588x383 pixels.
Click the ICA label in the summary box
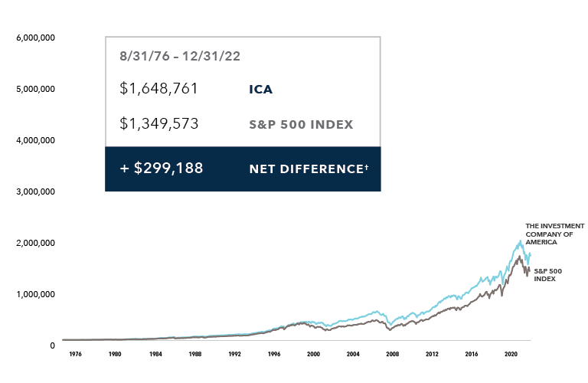tap(260, 90)
